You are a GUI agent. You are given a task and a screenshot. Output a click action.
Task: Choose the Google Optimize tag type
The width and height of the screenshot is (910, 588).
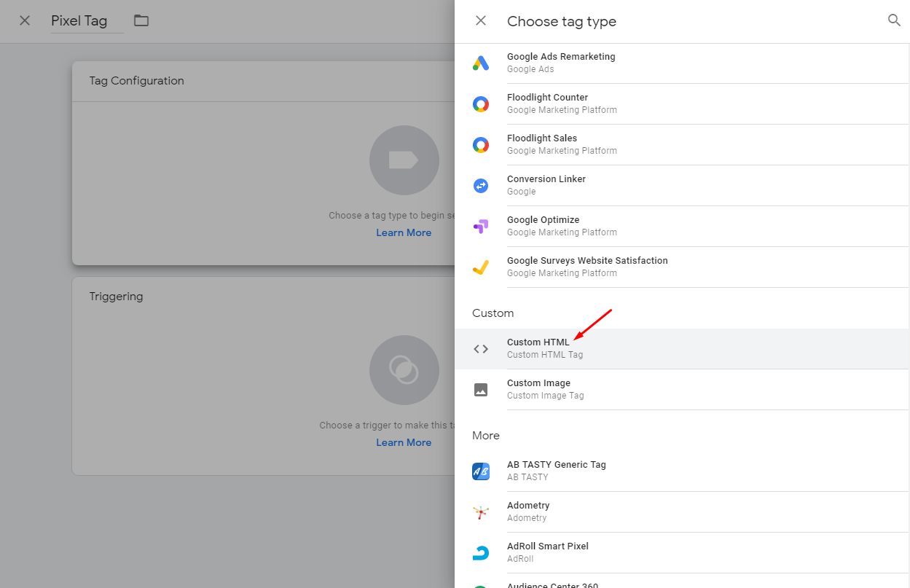[x=682, y=227]
